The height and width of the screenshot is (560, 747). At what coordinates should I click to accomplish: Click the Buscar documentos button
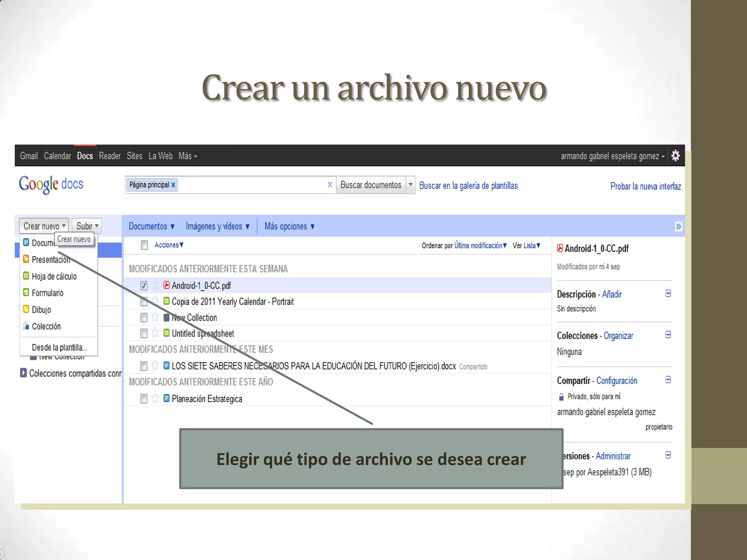click(x=371, y=185)
